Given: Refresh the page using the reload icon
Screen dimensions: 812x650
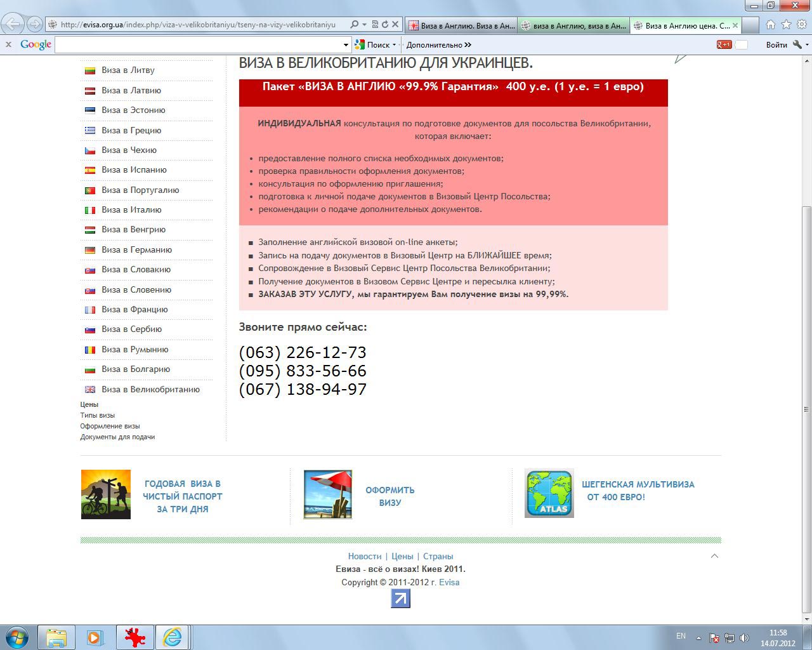Looking at the screenshot, I should [x=384, y=25].
